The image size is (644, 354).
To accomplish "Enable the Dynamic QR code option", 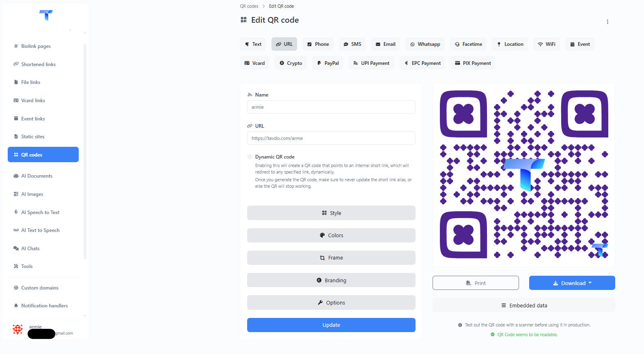I will [250, 157].
